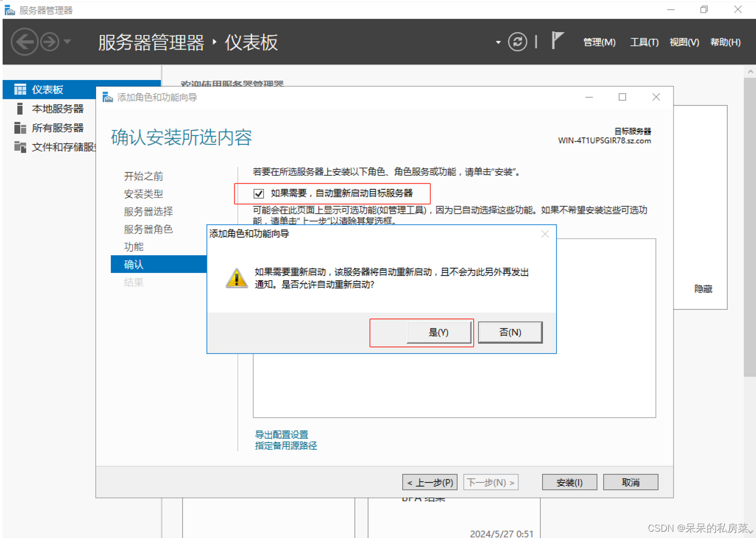The image size is (756, 538).
Task: Select 所有服务器 in the sidebar
Action: 57,128
